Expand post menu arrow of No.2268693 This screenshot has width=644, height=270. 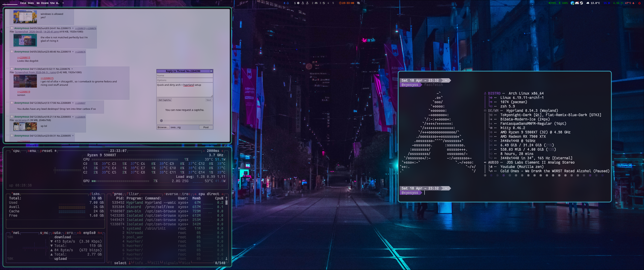[x=73, y=117]
